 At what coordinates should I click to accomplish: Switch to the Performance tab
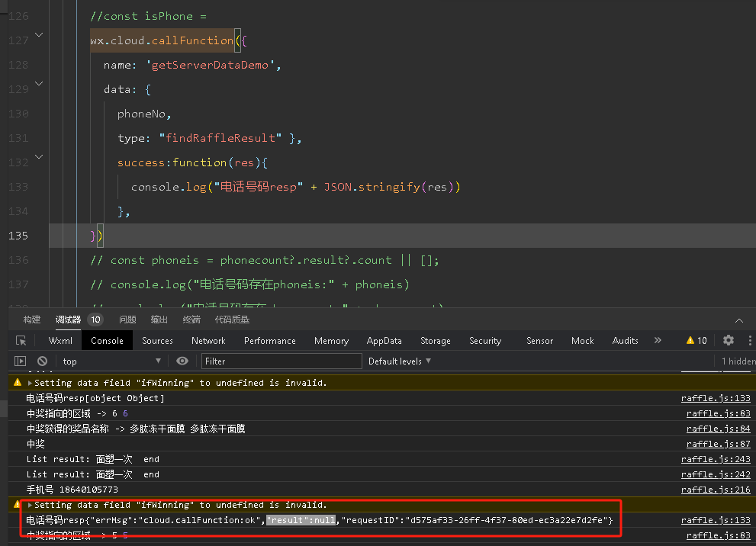click(269, 341)
